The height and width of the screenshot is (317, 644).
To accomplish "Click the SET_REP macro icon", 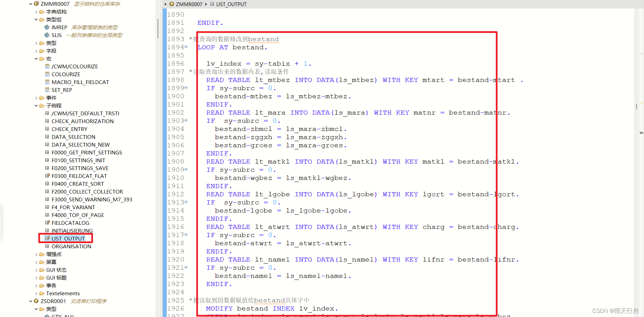I will 47,90.
